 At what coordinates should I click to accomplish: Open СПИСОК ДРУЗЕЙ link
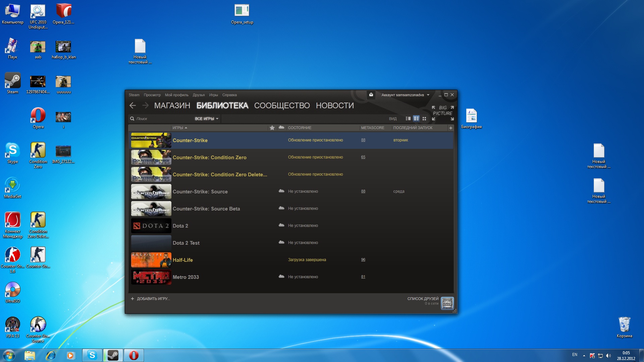click(423, 299)
